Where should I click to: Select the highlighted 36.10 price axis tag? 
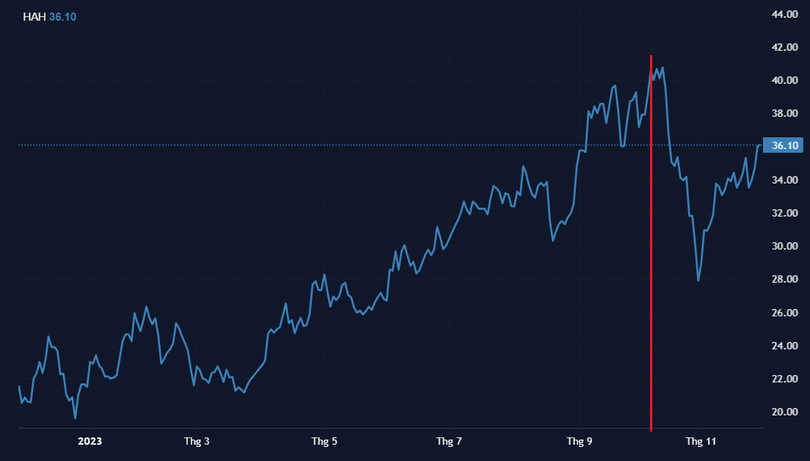786,146
